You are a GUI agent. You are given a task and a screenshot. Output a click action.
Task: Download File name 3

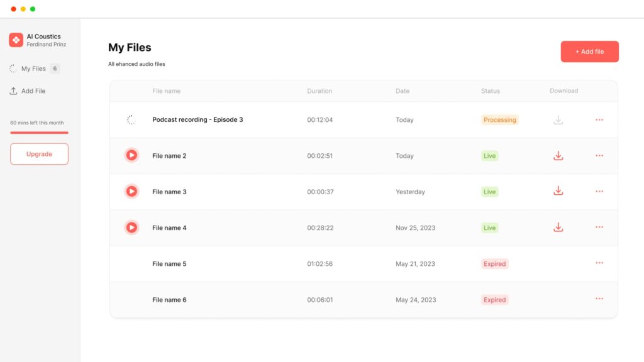pos(558,190)
